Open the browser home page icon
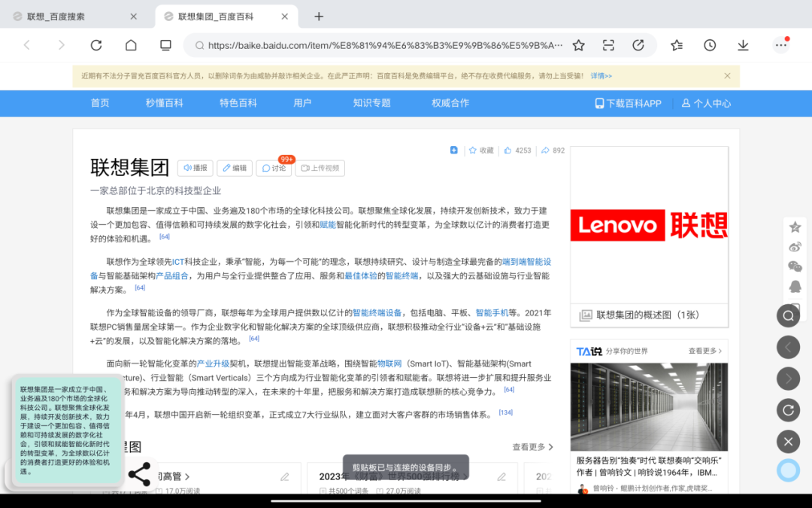This screenshot has height=508, width=812. (131, 45)
